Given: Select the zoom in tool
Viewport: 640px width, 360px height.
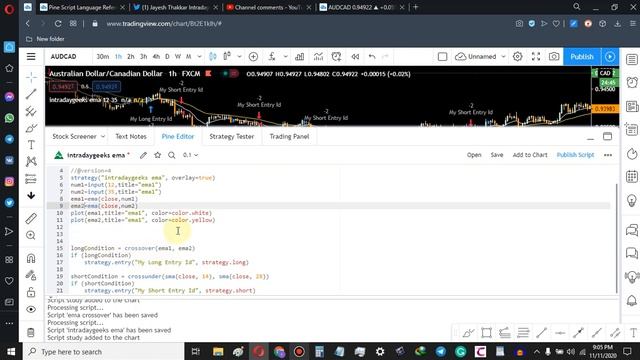Looking at the screenshot, I should point(31,236).
